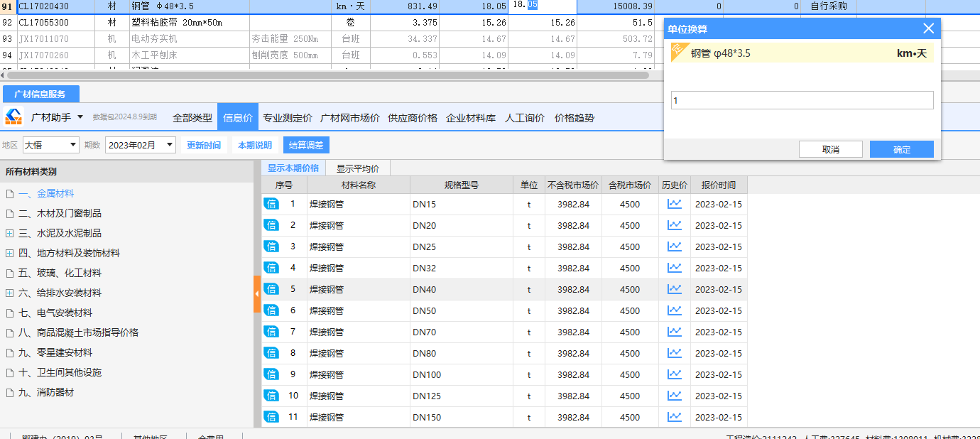Screen dimensions: 980x439
Task: Open price history chart for DN32
Action: coord(674,268)
